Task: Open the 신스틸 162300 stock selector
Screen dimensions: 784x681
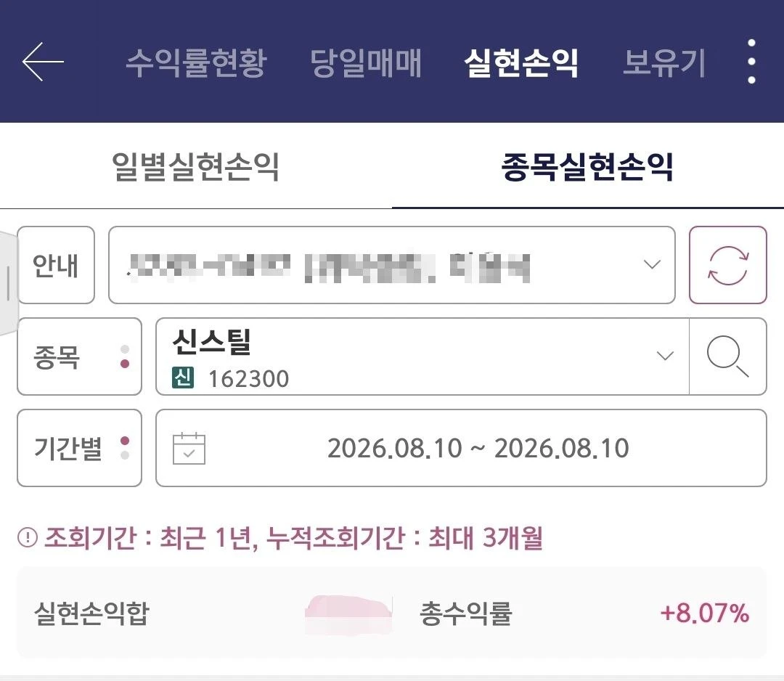Action: 422,356
